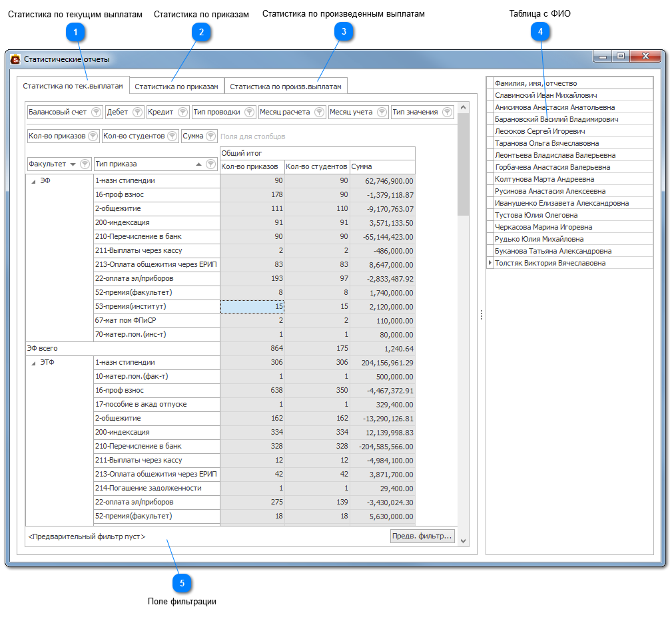672x617 pixels.
Task: Open filter icon on Тип приказа row field
Action: click(x=211, y=164)
